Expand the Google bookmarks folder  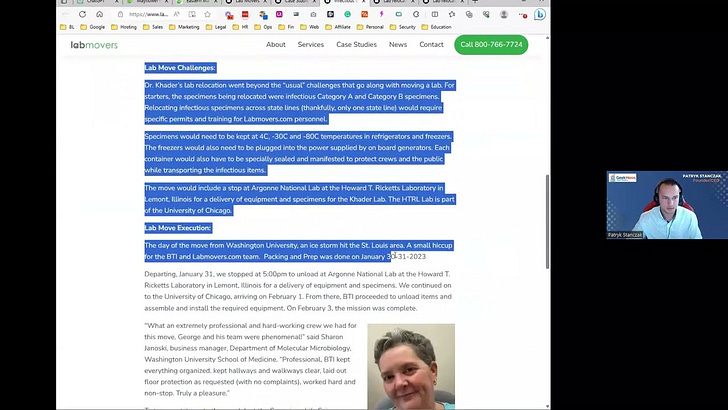(93, 27)
